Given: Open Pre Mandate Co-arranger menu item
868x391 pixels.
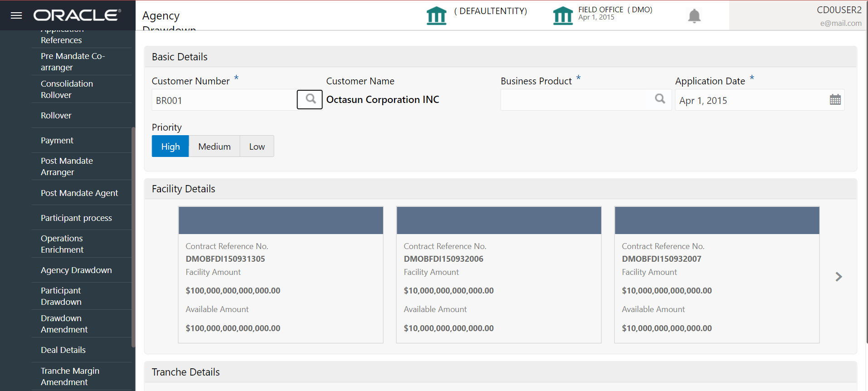Looking at the screenshot, I should coord(82,62).
